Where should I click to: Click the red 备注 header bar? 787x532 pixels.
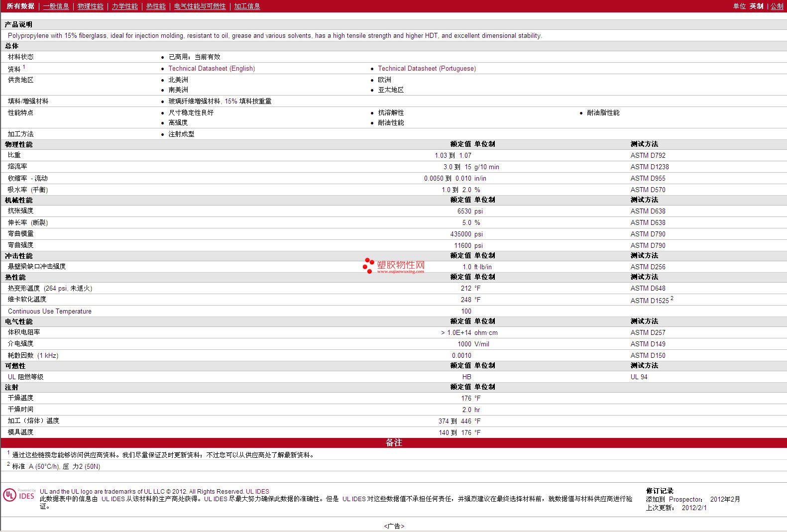(393, 442)
